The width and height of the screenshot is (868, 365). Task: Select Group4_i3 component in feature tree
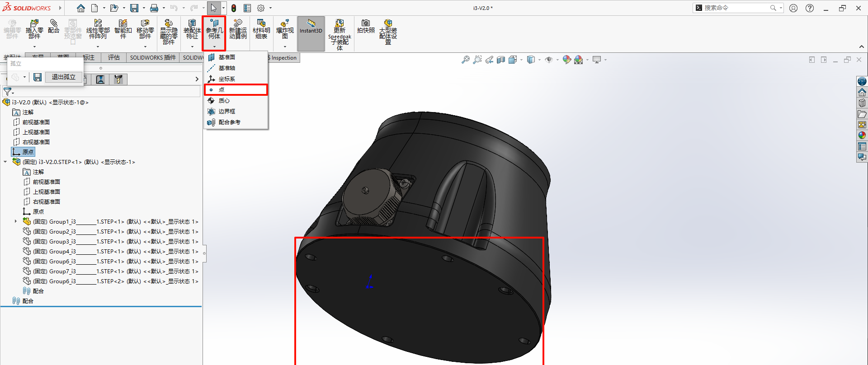(111, 252)
